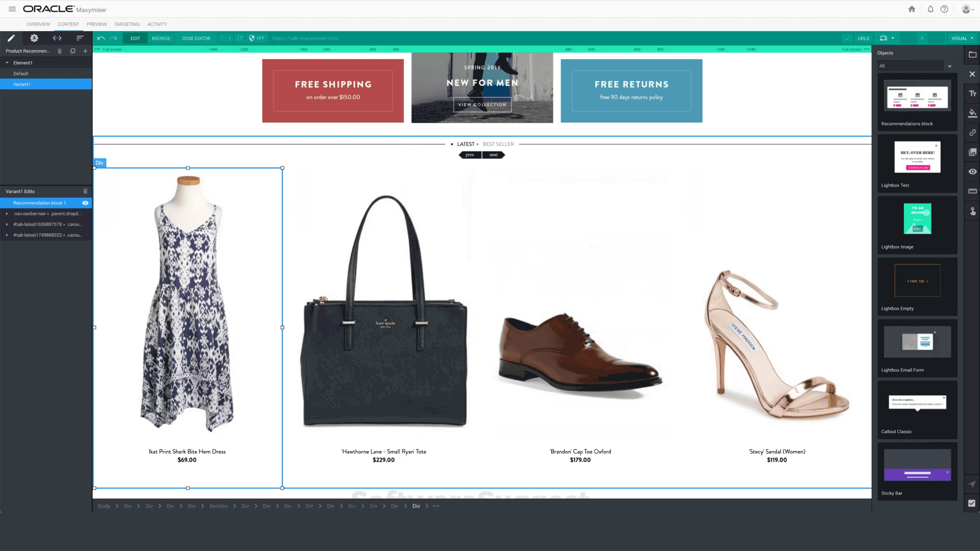Viewport: 980px width, 551px height.
Task: Switch to the TARGETING tab
Action: (x=127, y=24)
